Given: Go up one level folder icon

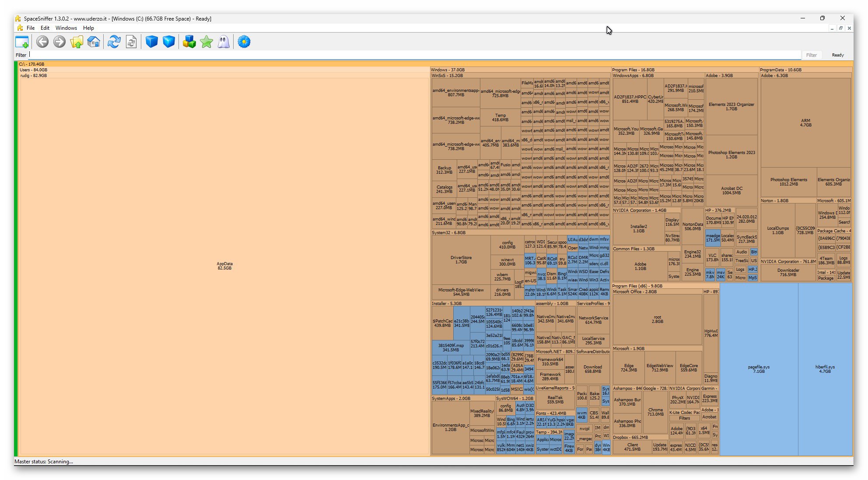Looking at the screenshot, I should pyautogui.click(x=77, y=42).
